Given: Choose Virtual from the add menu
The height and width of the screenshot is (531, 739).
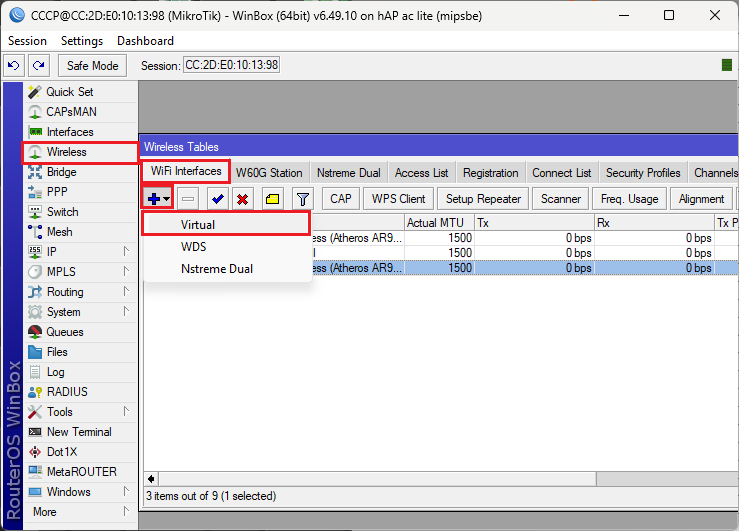Looking at the screenshot, I should click(226, 224).
